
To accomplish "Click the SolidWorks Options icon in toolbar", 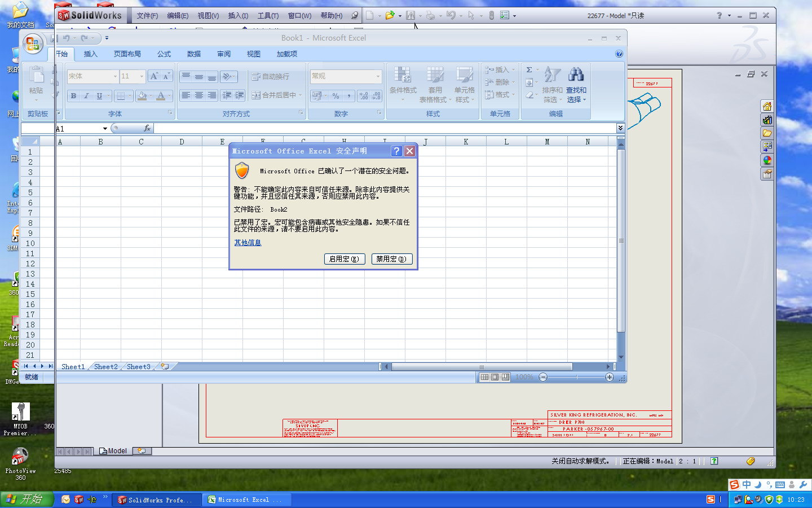I will [x=505, y=16].
